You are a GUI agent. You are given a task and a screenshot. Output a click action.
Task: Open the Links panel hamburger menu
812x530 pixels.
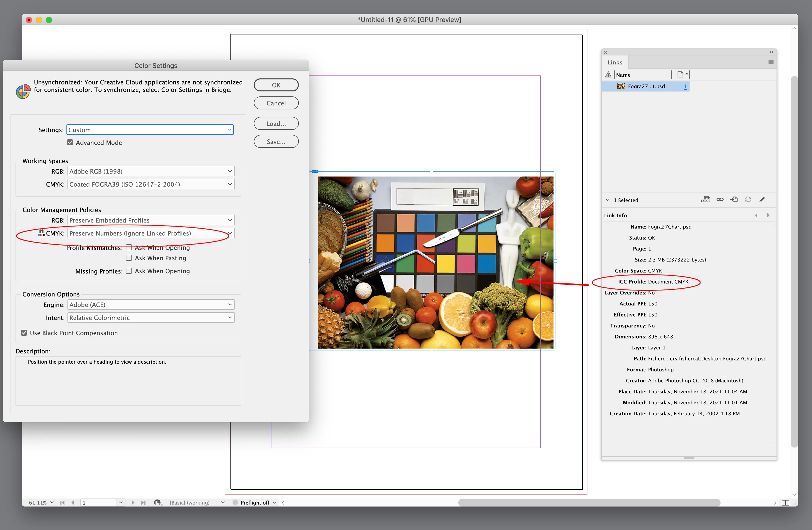coord(771,62)
